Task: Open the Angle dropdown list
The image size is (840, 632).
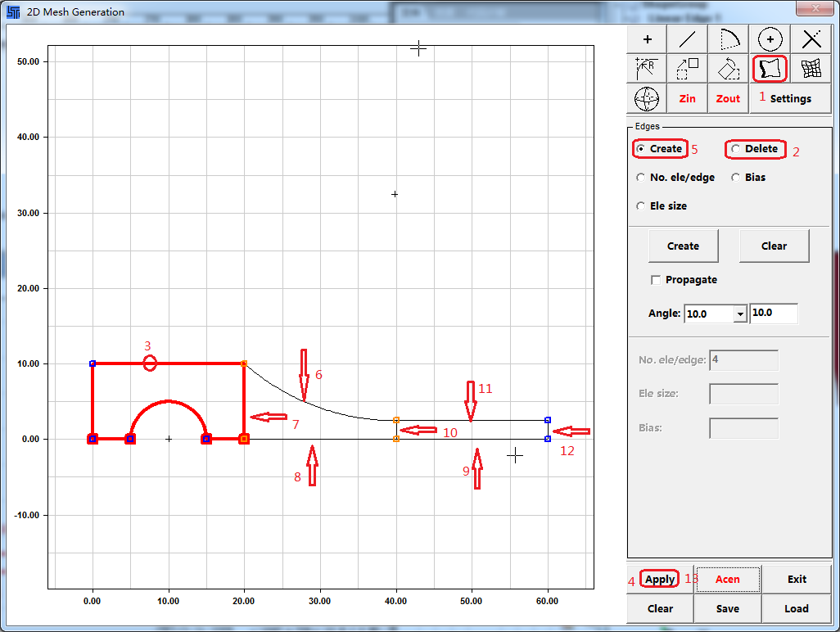Action: pyautogui.click(x=740, y=314)
